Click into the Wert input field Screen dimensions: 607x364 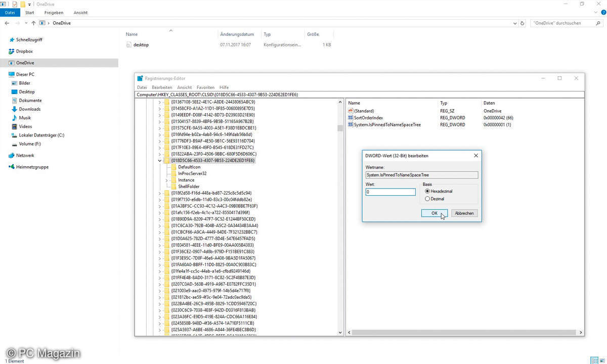point(391,192)
